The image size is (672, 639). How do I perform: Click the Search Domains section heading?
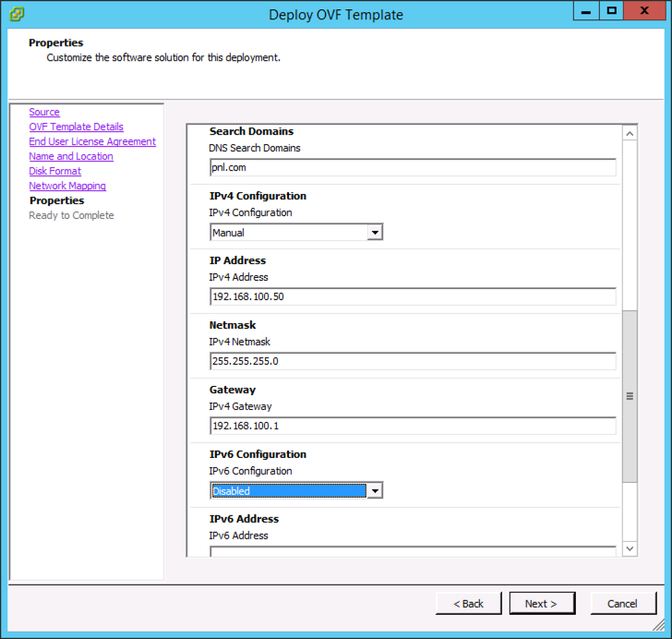click(x=251, y=131)
